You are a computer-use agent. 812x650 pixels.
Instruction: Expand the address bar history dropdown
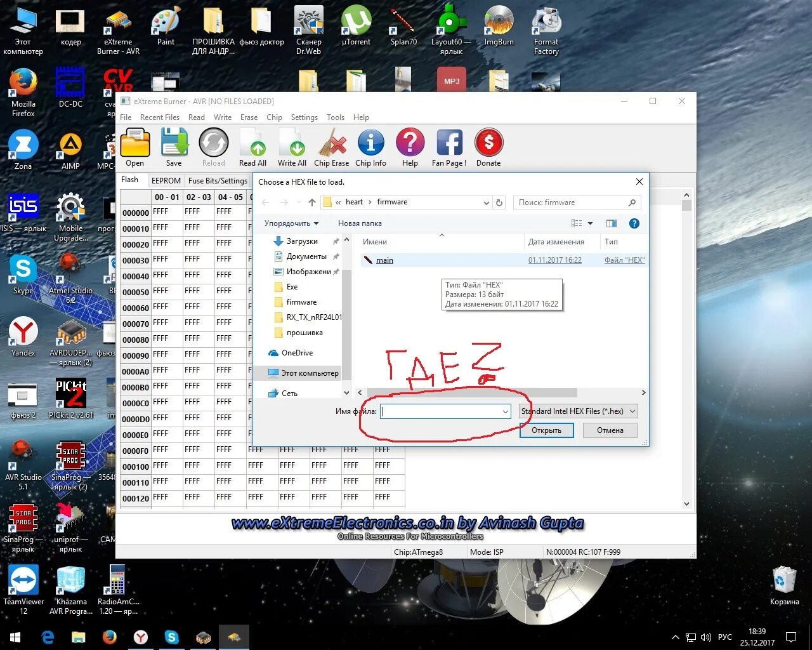tap(487, 202)
